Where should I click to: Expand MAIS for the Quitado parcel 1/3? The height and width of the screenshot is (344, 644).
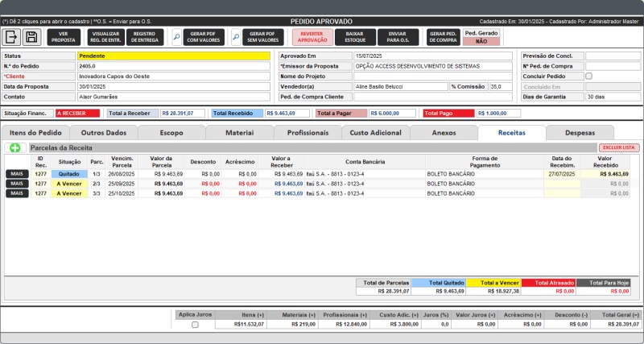(17, 174)
